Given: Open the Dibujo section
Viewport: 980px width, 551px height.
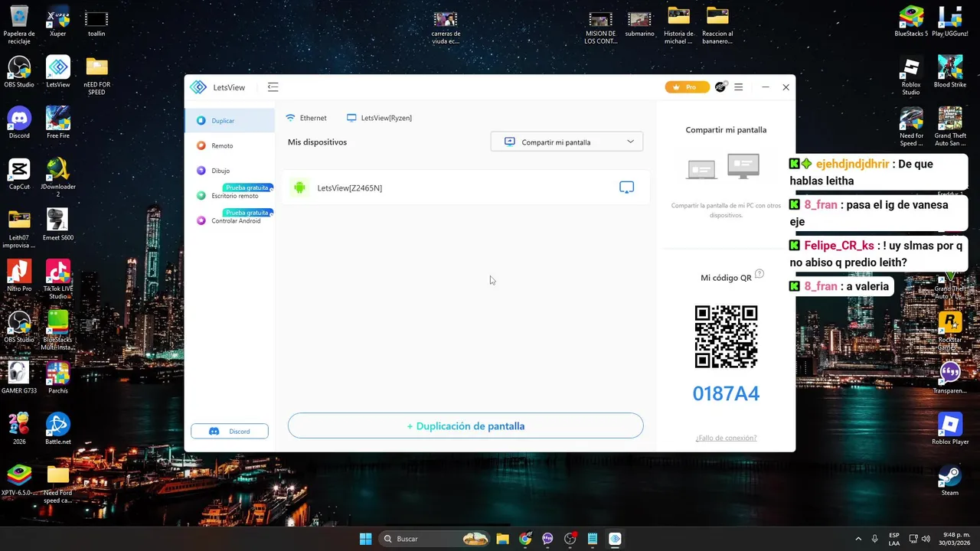Looking at the screenshot, I should tap(230, 171).
